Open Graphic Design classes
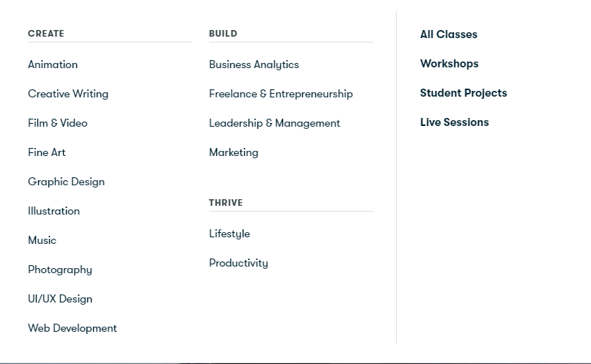The height and width of the screenshot is (364, 591). point(66,182)
